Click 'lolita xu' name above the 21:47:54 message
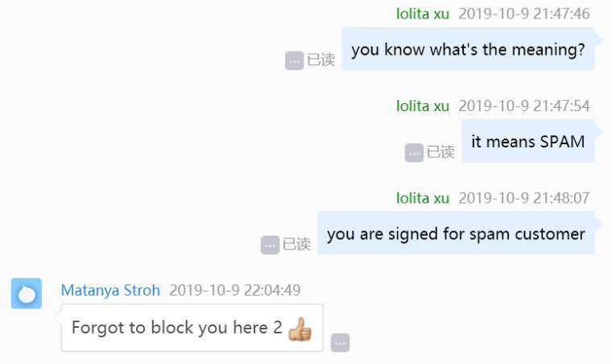This screenshot has height=364, width=612. [423, 106]
